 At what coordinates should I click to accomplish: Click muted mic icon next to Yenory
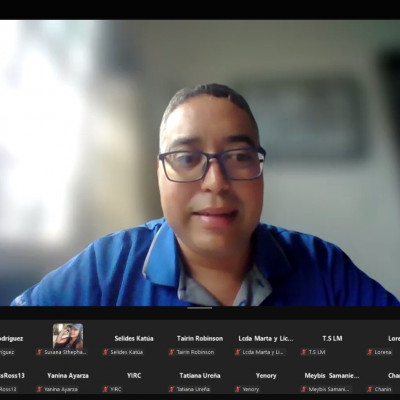238,389
